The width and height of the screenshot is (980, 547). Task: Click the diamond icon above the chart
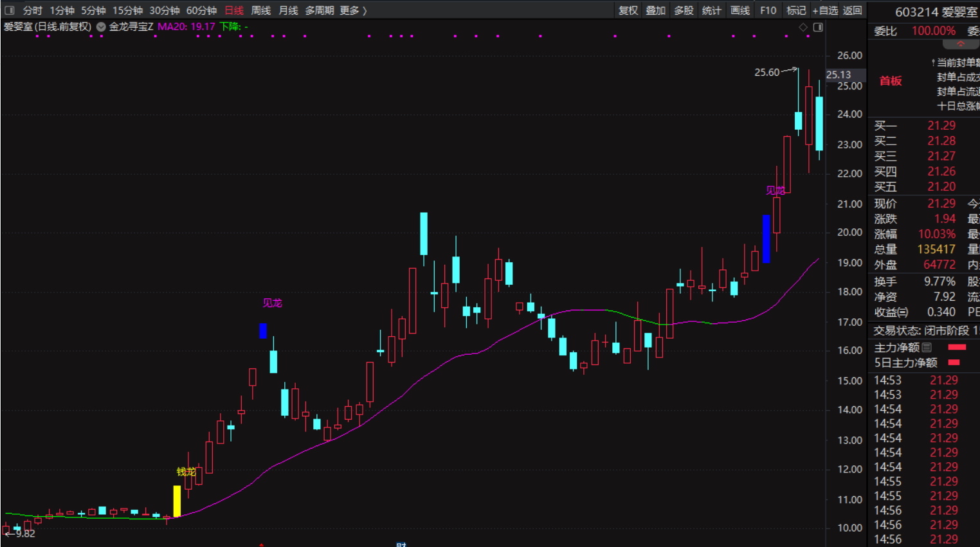803,27
